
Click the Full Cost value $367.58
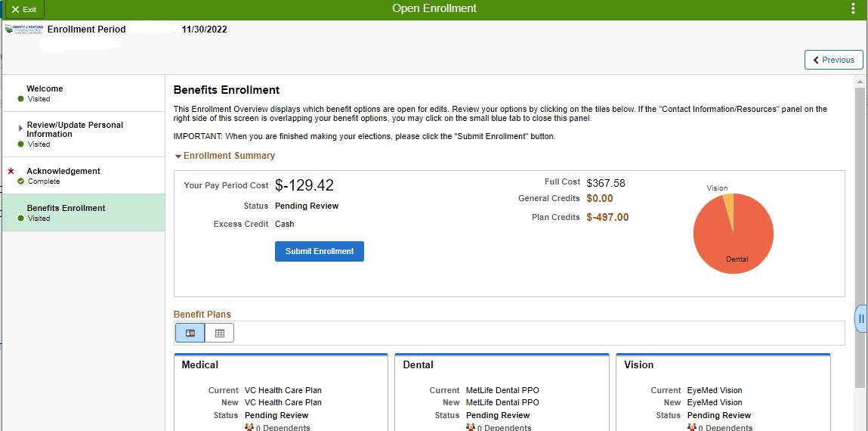tap(606, 183)
